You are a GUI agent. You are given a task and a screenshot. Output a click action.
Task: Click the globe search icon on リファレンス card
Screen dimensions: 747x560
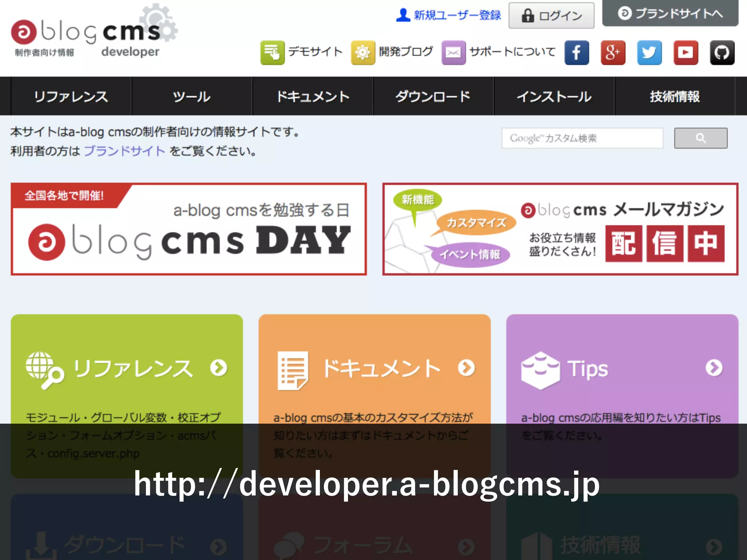tap(45, 370)
